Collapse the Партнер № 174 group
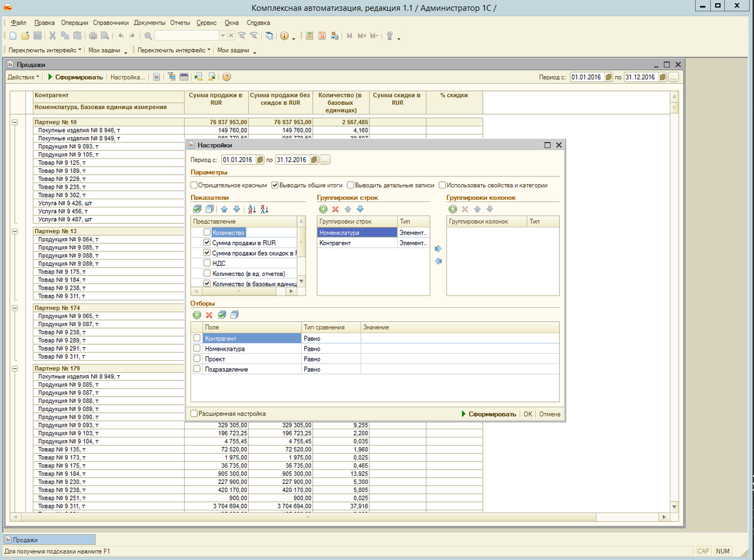Image resolution: width=754 pixels, height=560 pixels. (16, 308)
